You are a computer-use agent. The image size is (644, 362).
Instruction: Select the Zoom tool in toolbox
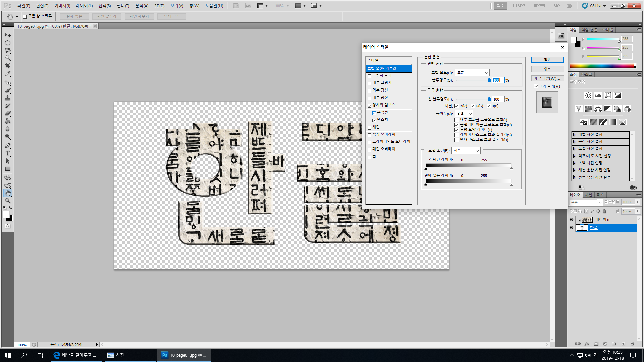tap(8, 201)
